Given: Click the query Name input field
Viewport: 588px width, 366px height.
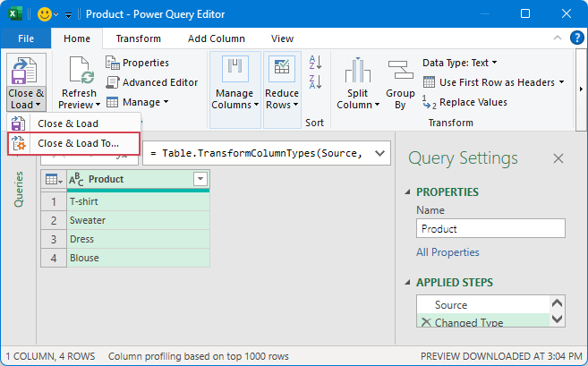Looking at the screenshot, I should (x=490, y=229).
